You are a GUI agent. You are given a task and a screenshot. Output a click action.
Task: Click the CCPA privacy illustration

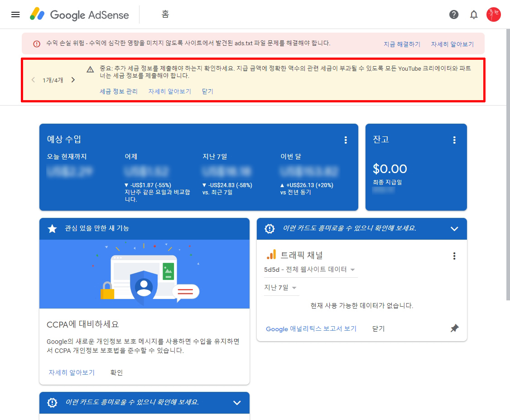tap(144, 274)
